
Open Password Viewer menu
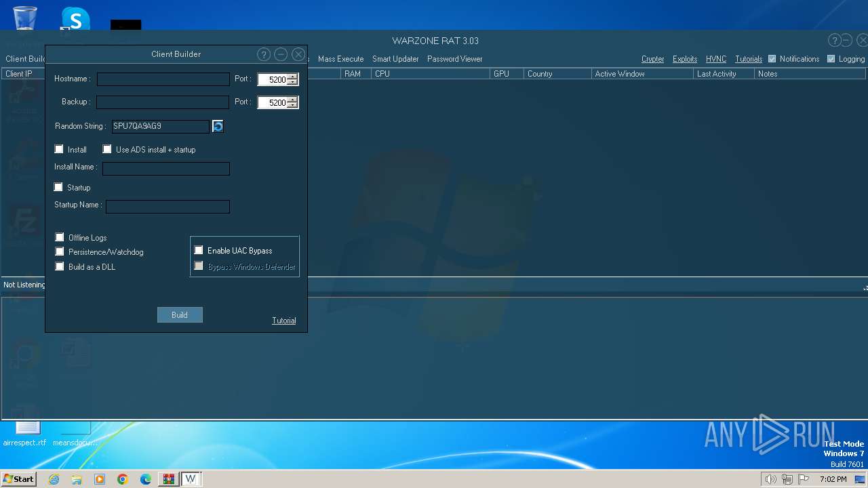pos(455,59)
